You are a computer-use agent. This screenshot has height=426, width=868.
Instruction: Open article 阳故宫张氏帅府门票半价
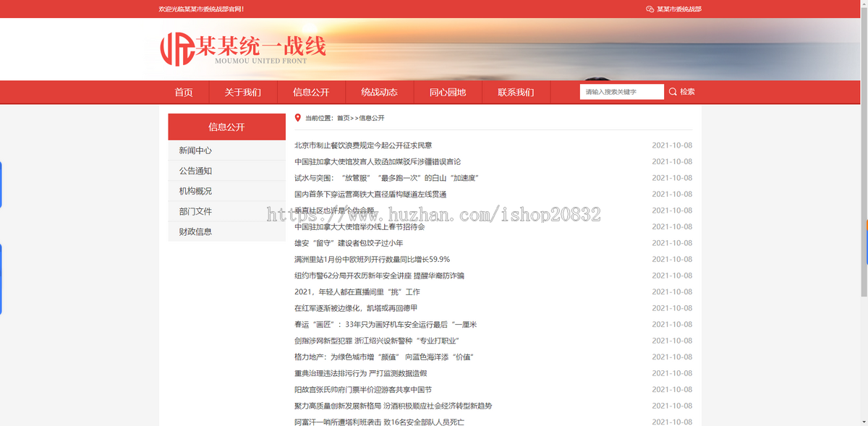click(x=363, y=390)
